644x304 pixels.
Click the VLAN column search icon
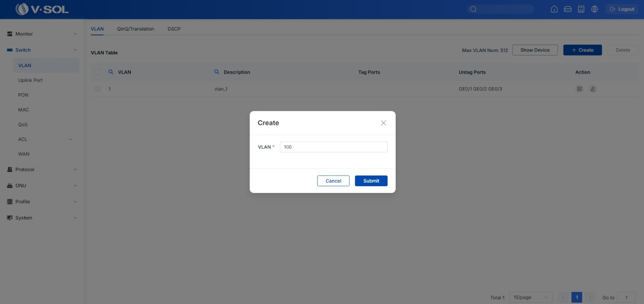point(111,72)
